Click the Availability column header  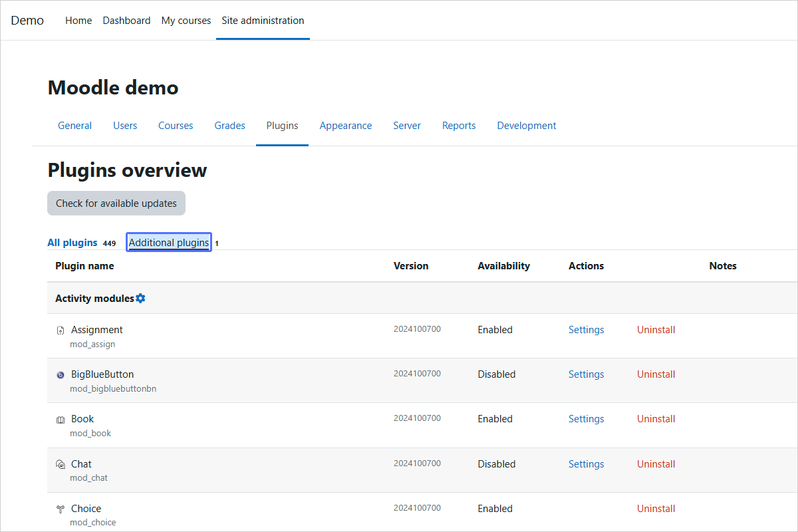pyautogui.click(x=503, y=266)
